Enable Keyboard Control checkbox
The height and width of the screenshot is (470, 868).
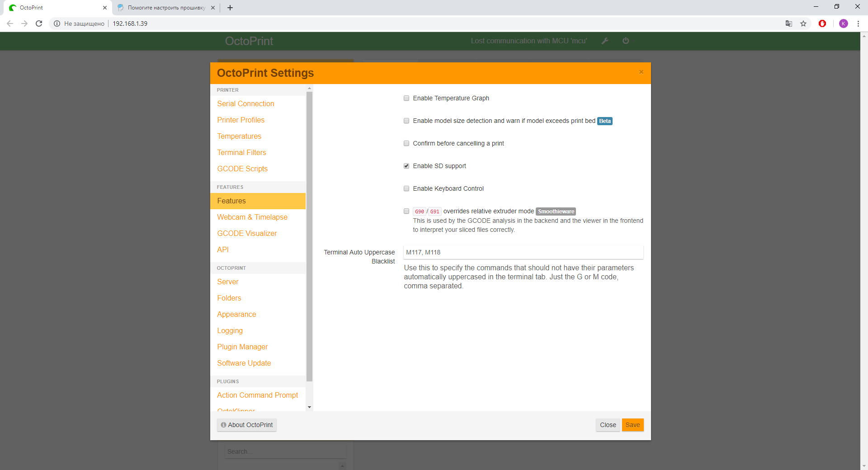406,188
